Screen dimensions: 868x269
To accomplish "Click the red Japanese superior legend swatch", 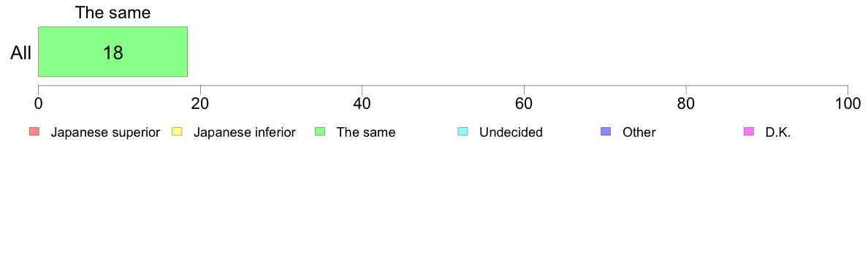I will pos(34,132).
